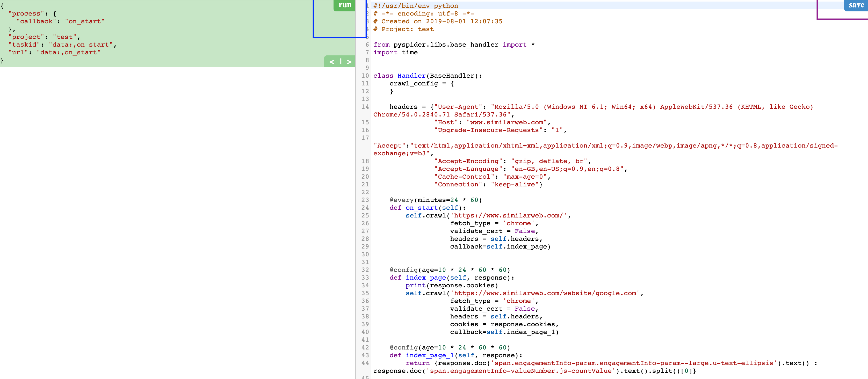Click the 'def on_start(self):' line

click(428, 208)
